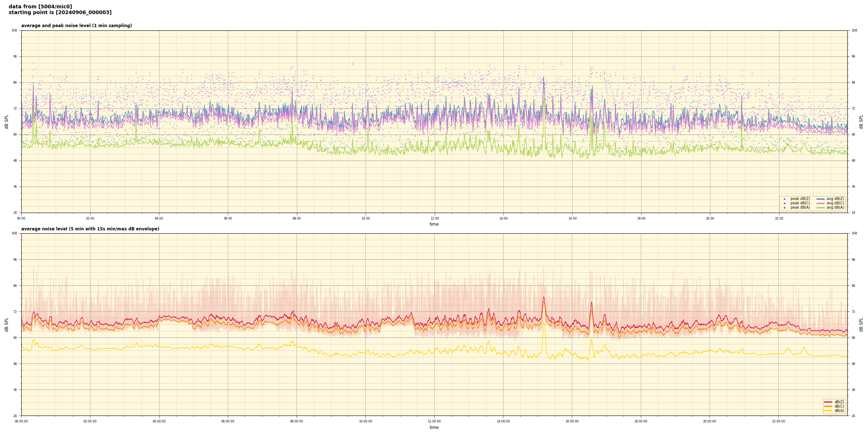Screen dimensions: 868x434
Task: Click the 18:00:00 tick label on bottom chart
Action: (641, 421)
